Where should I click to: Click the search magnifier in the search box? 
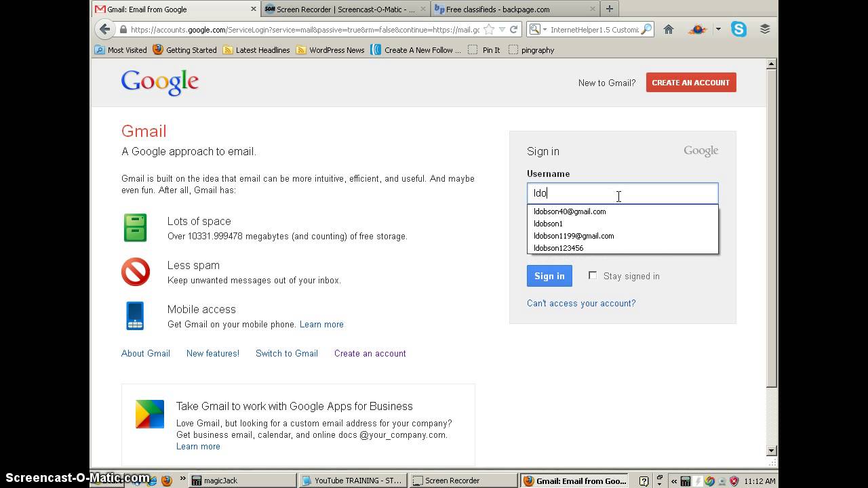(x=646, y=29)
